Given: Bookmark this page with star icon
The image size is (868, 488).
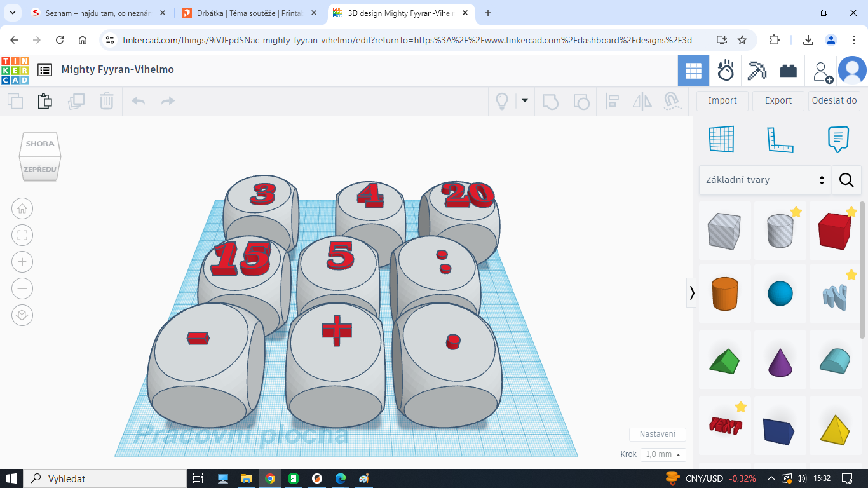Looking at the screenshot, I should 742,40.
